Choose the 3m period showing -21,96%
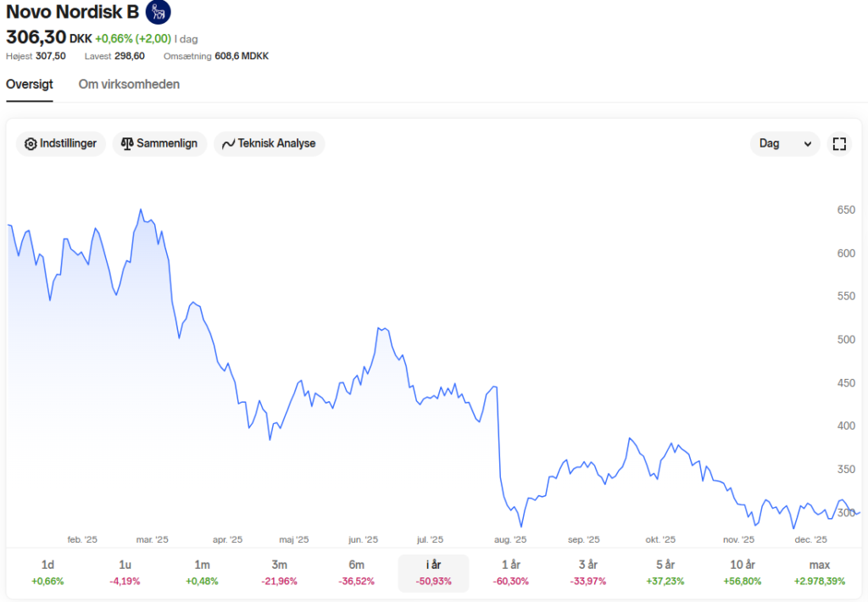 click(280, 572)
